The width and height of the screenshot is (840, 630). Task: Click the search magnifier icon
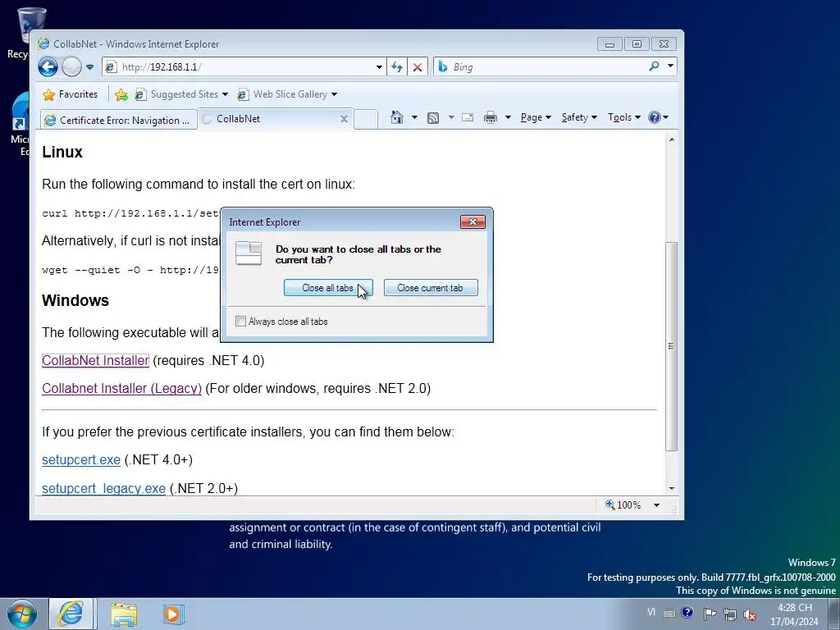tap(654, 66)
